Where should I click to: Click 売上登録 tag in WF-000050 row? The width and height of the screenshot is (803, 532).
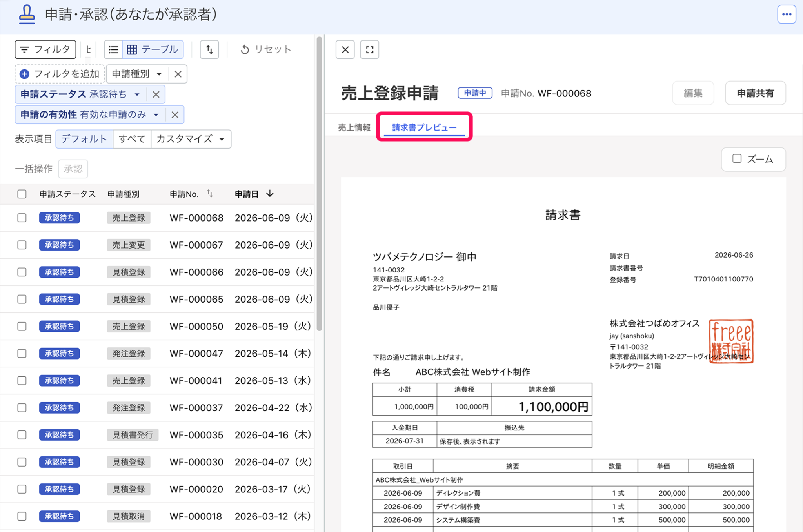pos(129,327)
